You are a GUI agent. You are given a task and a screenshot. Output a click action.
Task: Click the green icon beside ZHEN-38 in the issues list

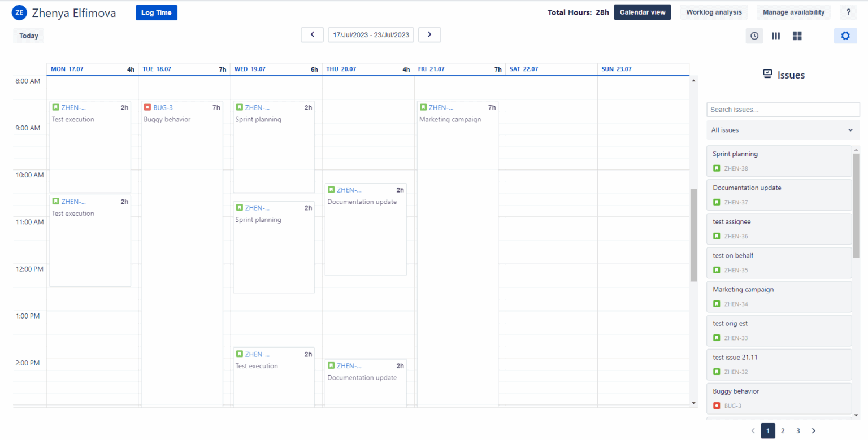(x=717, y=168)
